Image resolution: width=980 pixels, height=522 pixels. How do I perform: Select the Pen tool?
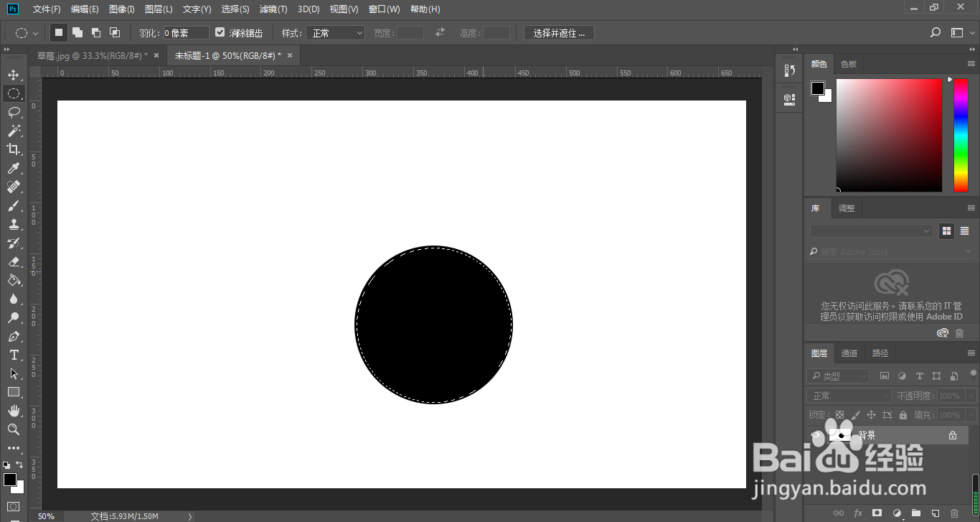pyautogui.click(x=13, y=336)
